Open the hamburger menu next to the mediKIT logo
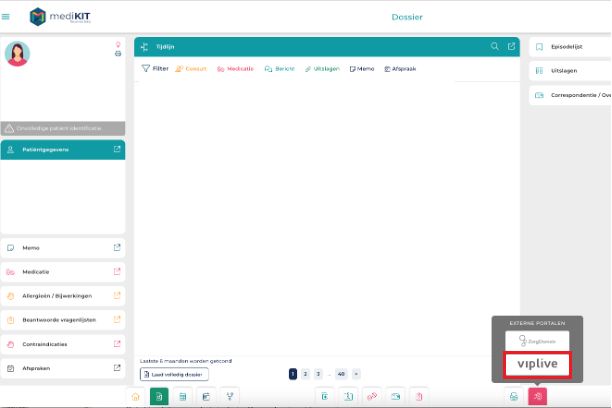Viewport: 612px width, 408px height. pos(5,17)
